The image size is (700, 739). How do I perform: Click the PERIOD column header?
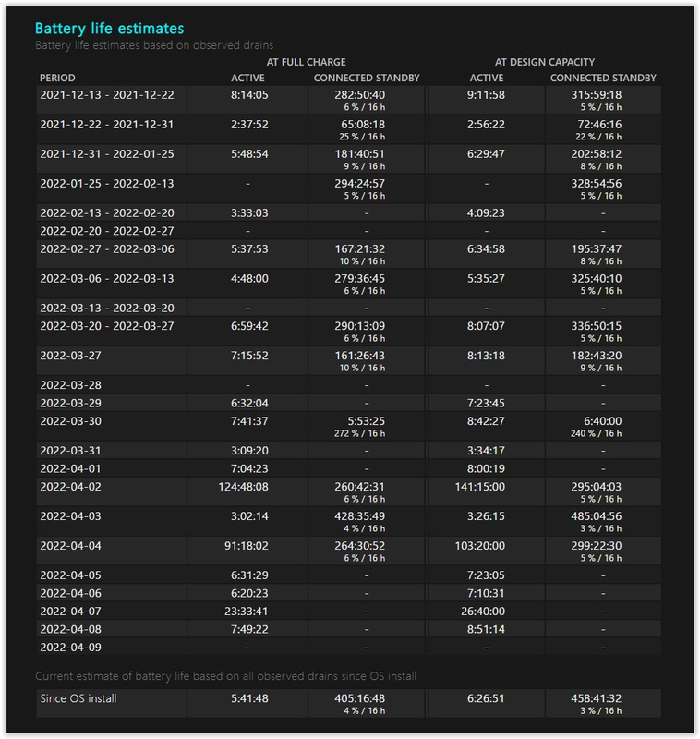[x=57, y=78]
